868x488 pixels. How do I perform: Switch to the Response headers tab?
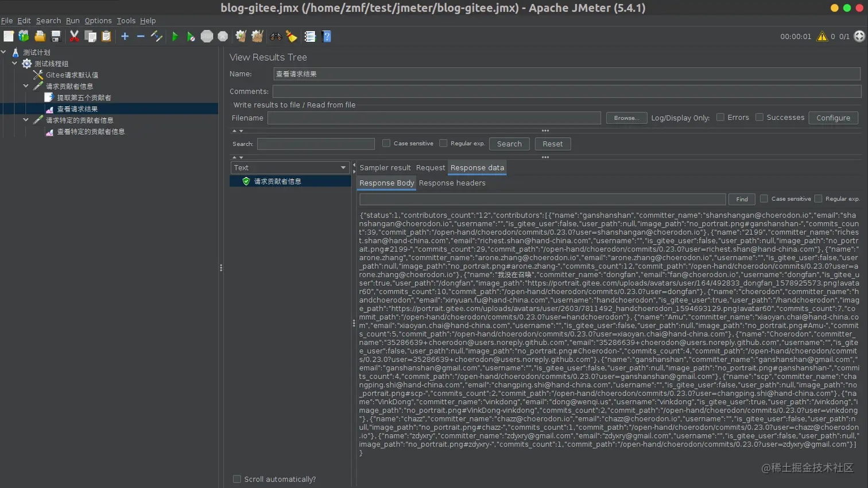click(x=452, y=183)
